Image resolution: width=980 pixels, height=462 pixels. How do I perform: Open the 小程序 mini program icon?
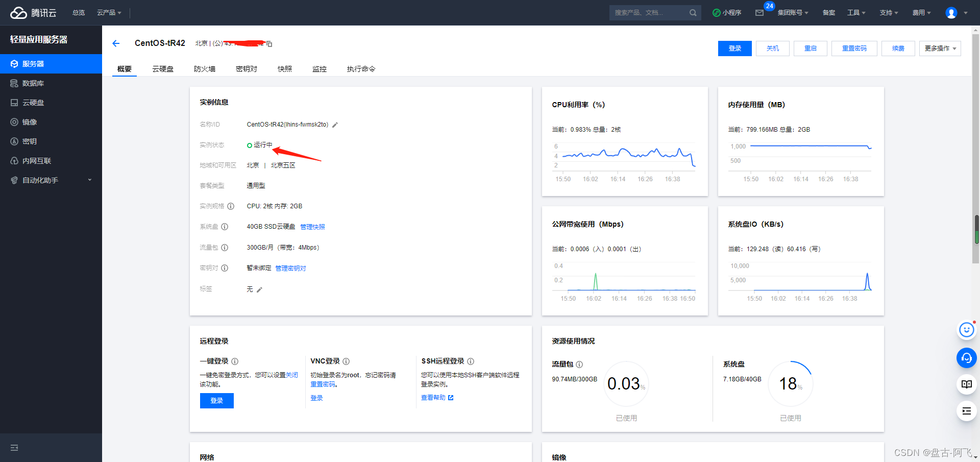[x=717, y=13]
